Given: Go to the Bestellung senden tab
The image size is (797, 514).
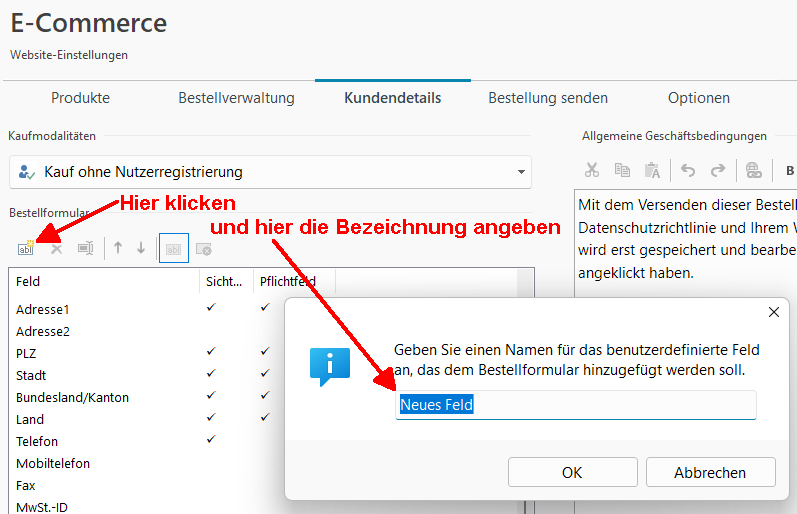Looking at the screenshot, I should coord(547,98).
